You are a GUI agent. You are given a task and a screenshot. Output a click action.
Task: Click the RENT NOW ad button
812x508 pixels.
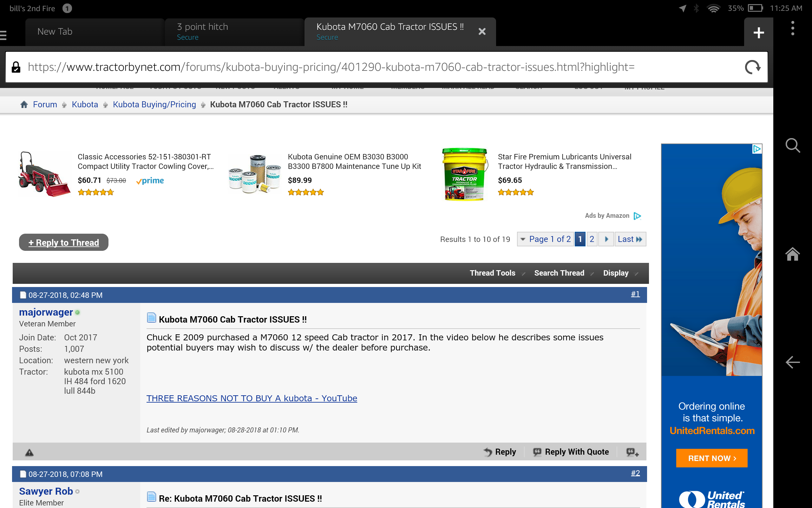pyautogui.click(x=712, y=458)
